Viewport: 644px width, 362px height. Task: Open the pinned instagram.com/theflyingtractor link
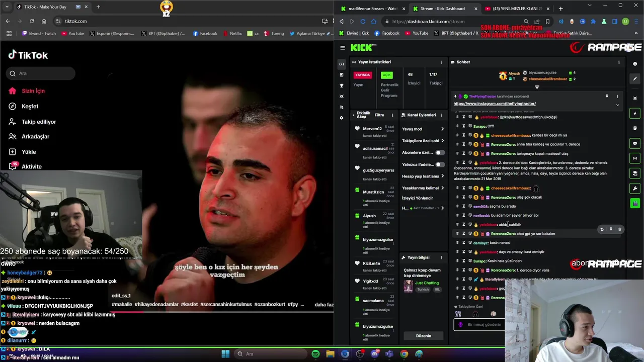pos(495,104)
